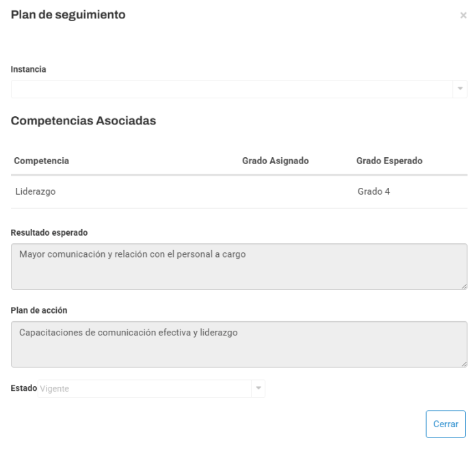Click the Cerrar button
The image size is (476, 449).
pyautogui.click(x=445, y=424)
